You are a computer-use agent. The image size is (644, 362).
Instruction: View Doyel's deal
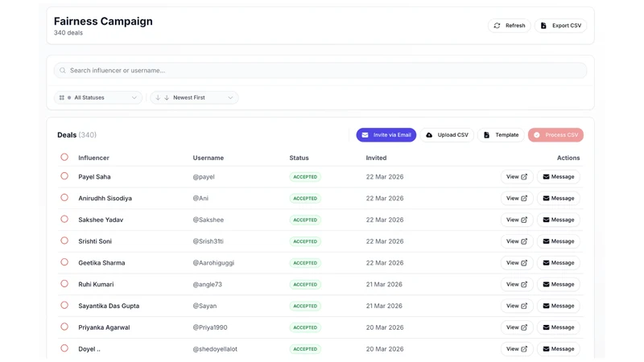tap(517, 349)
